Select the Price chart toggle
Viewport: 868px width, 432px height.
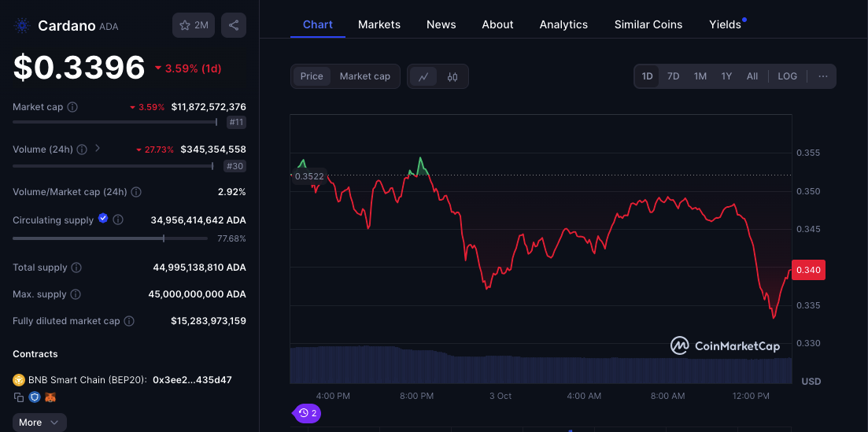(x=312, y=76)
